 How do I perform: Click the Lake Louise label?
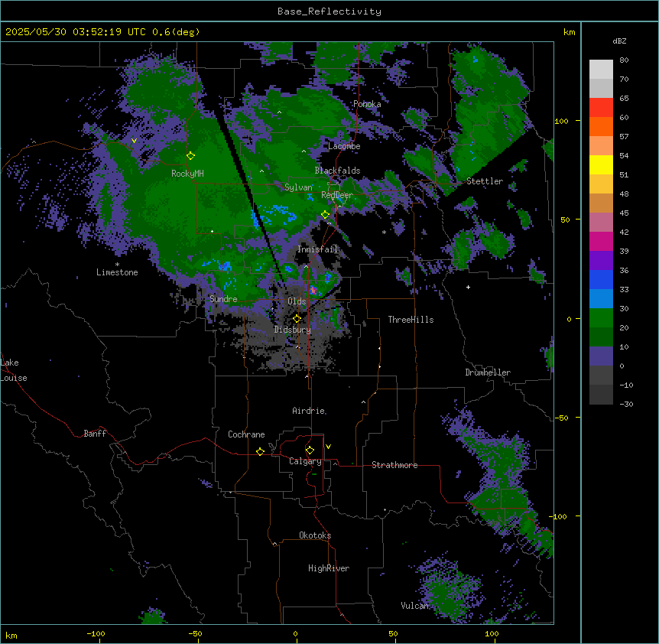coord(14,370)
